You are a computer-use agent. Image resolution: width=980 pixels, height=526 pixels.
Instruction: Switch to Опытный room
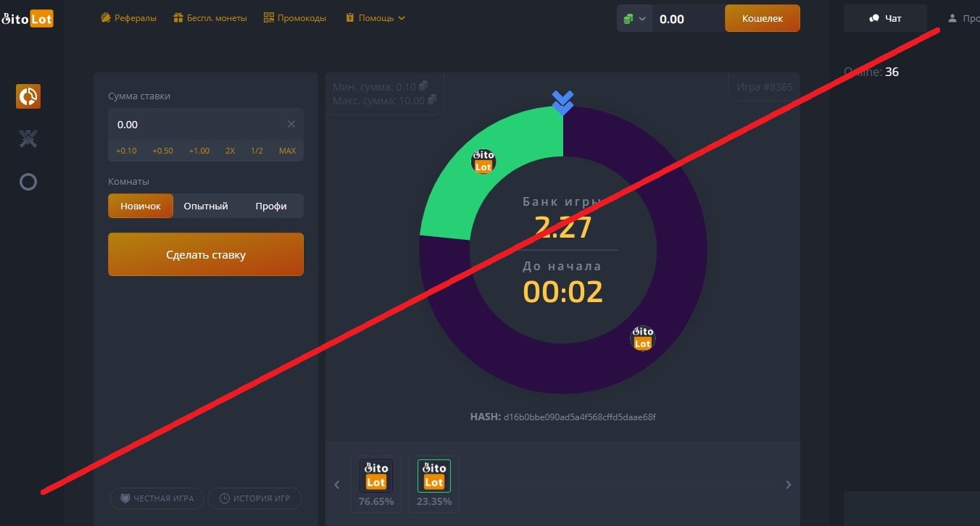[x=206, y=206]
